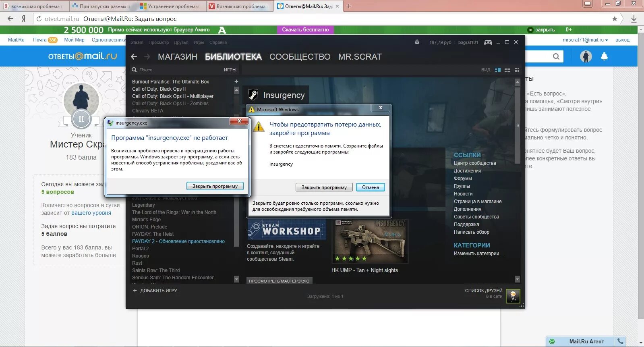Open вашего уровня link
The width and height of the screenshot is (644, 347).
(x=91, y=213)
